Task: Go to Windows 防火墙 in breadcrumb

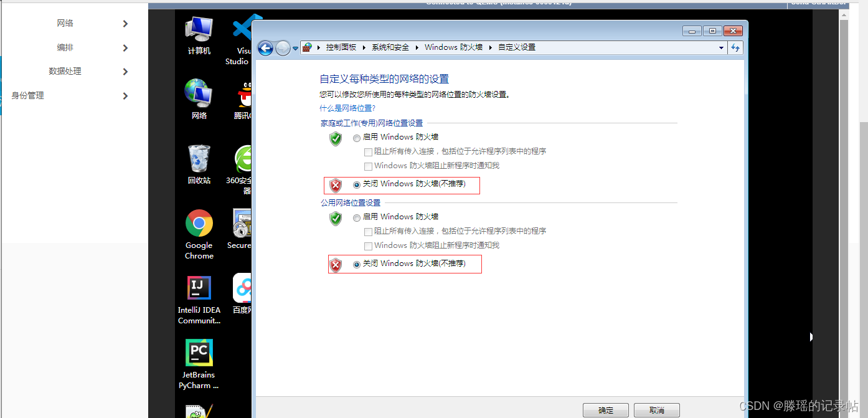Action: tap(454, 47)
